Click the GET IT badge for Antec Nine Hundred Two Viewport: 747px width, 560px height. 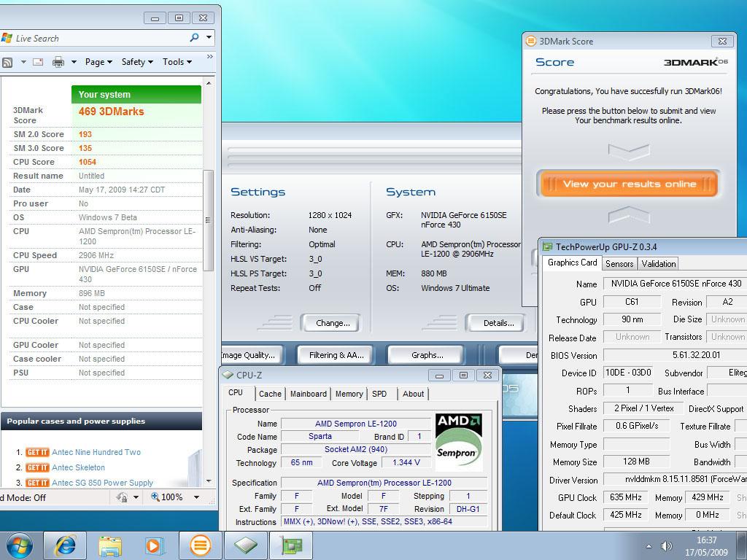click(x=37, y=452)
